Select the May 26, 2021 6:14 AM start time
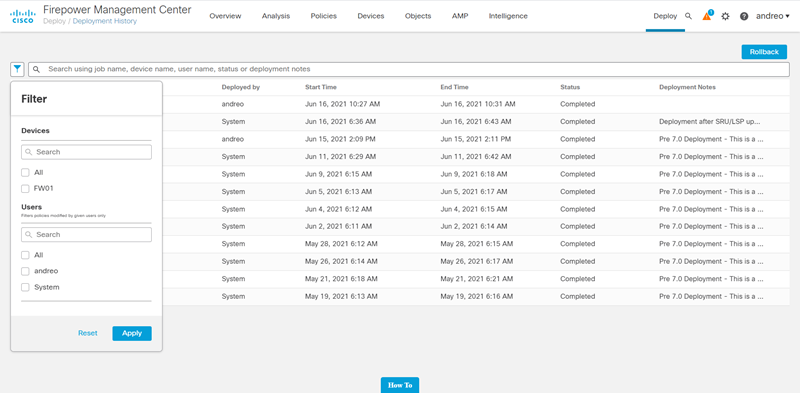 (341, 261)
